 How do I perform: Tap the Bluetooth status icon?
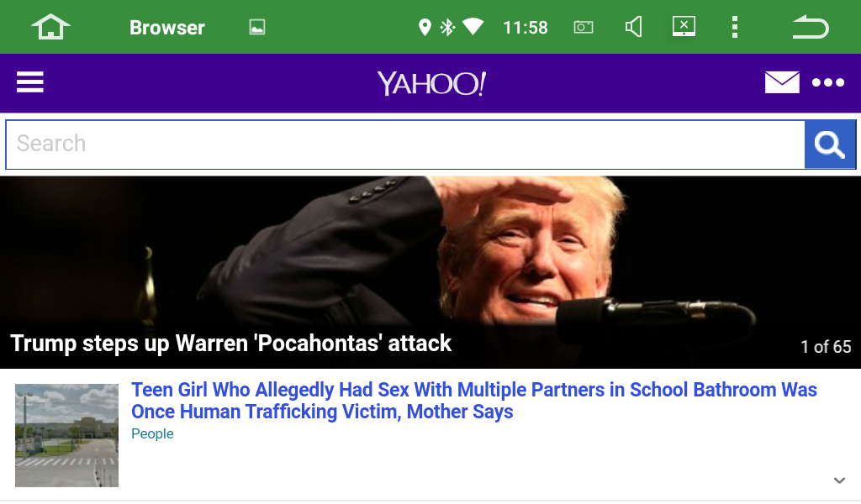pyautogui.click(x=448, y=28)
